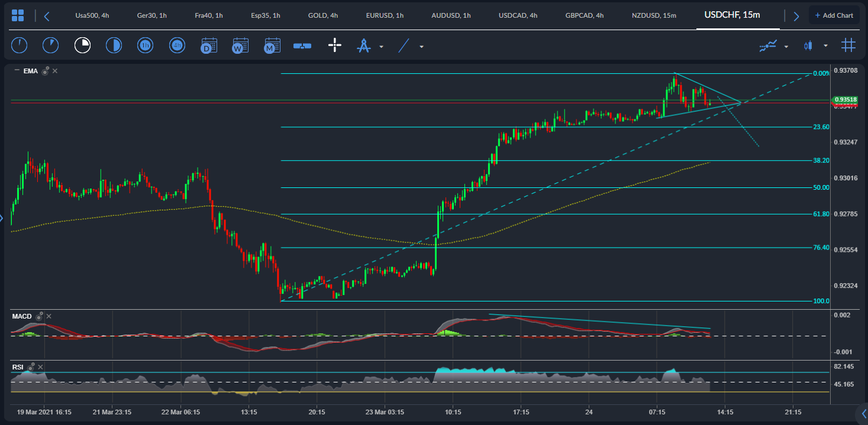Switch to the Esp35, 1h tab
Screen dimensions: 868x425
coord(266,15)
